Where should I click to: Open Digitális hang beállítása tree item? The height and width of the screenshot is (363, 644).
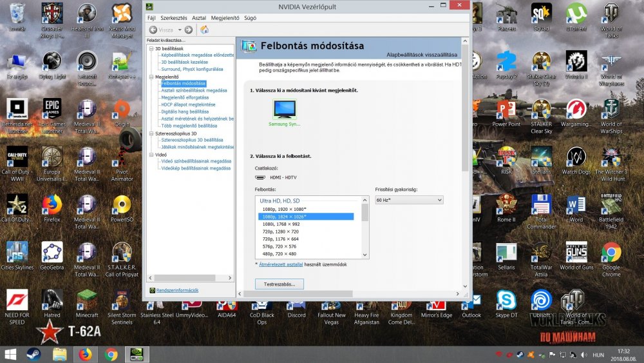click(x=185, y=112)
